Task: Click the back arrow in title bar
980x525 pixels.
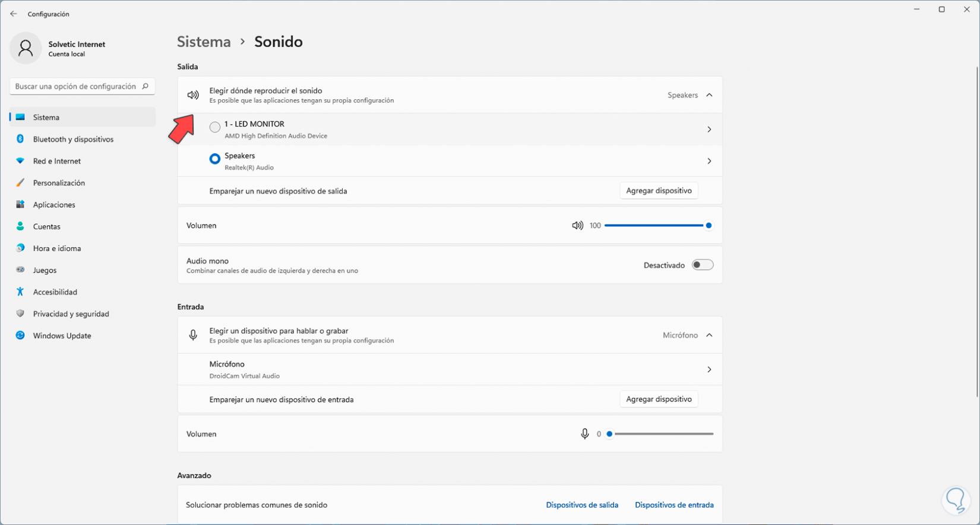Action: (x=14, y=14)
